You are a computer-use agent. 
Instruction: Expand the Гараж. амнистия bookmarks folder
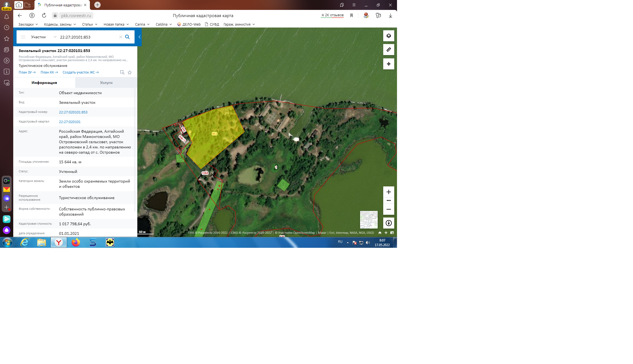[239, 24]
